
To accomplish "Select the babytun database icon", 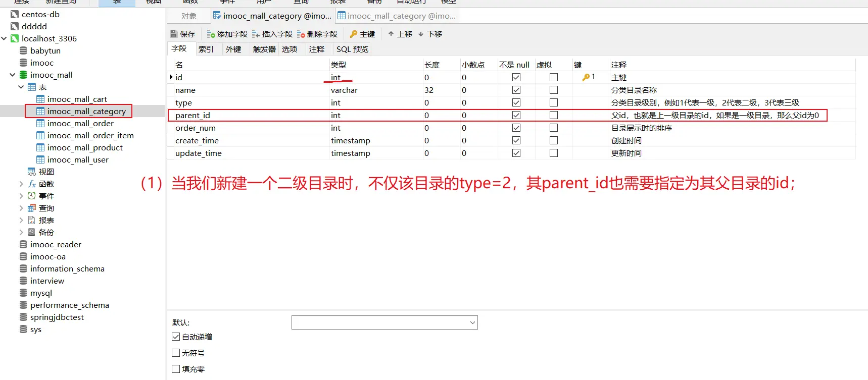I will pyautogui.click(x=23, y=50).
